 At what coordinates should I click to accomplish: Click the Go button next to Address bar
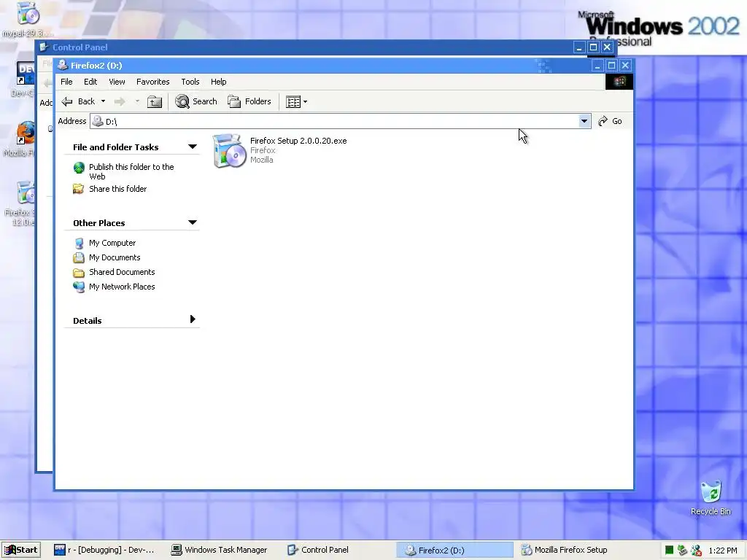(x=611, y=122)
